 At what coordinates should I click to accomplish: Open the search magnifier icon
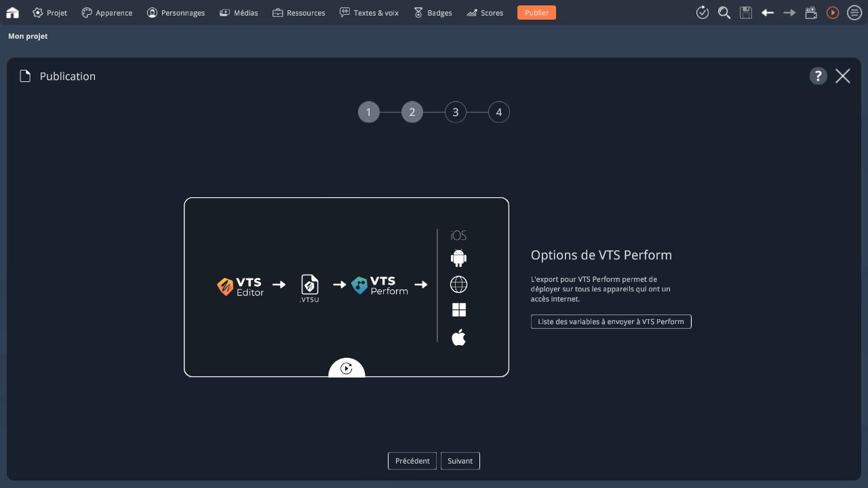pyautogui.click(x=724, y=12)
